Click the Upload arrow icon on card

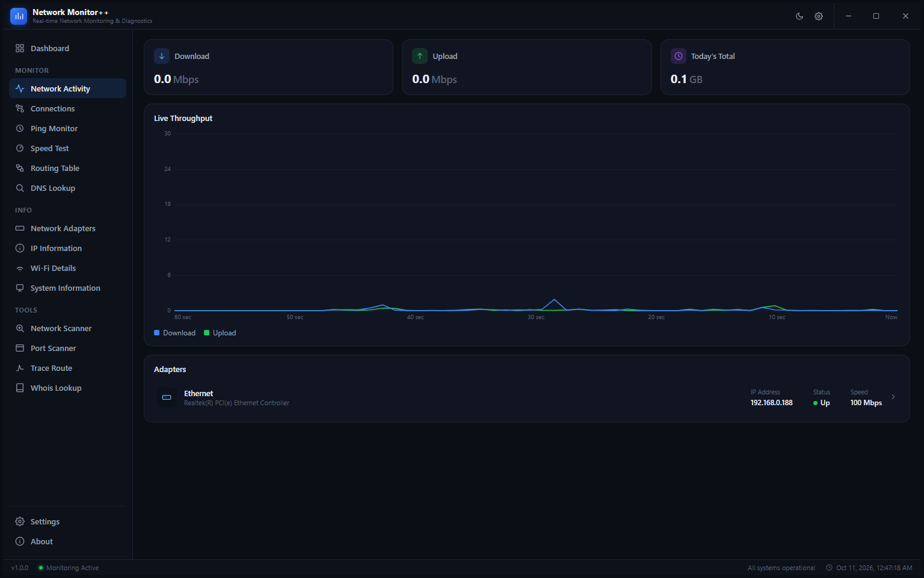click(x=420, y=56)
